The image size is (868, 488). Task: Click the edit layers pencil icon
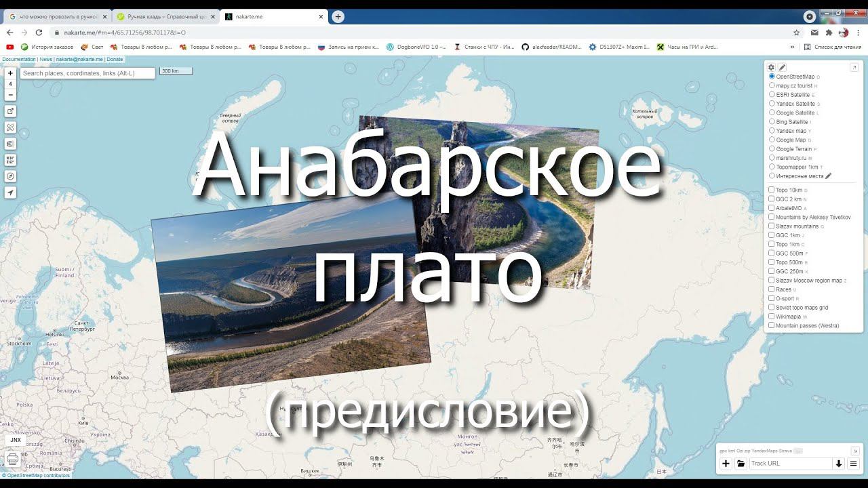click(x=782, y=67)
